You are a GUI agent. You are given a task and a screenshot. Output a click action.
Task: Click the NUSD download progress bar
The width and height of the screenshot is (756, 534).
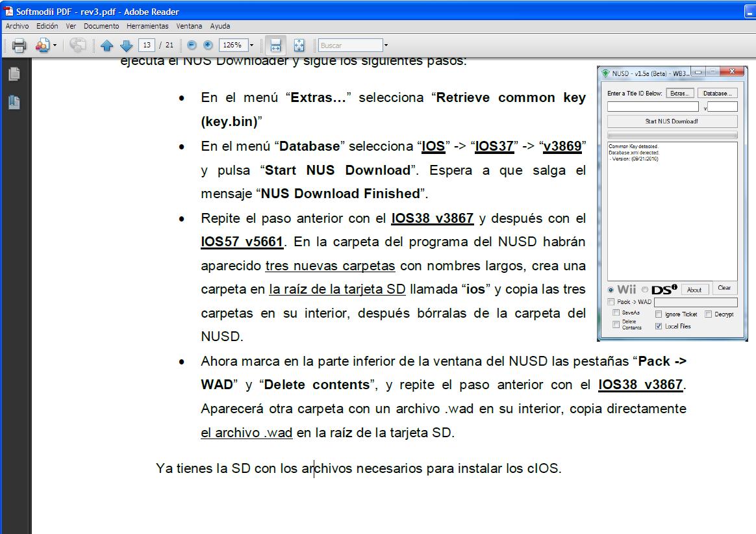pyautogui.click(x=672, y=134)
